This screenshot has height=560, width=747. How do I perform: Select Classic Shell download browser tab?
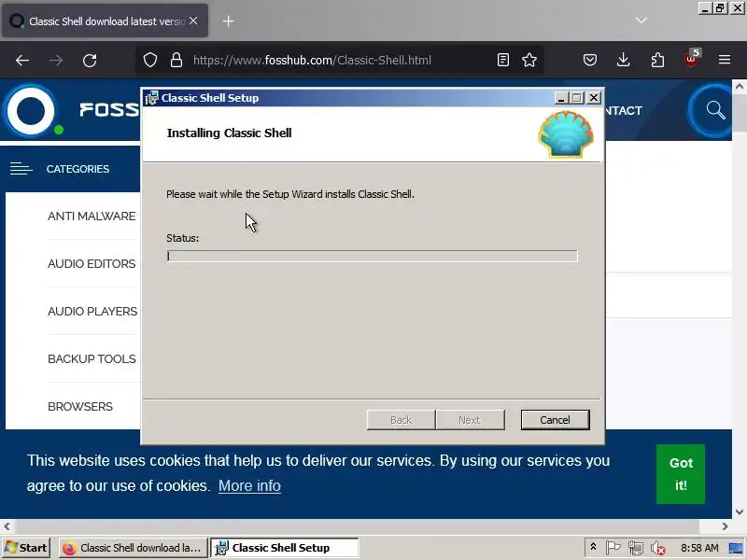pyautogui.click(x=106, y=21)
